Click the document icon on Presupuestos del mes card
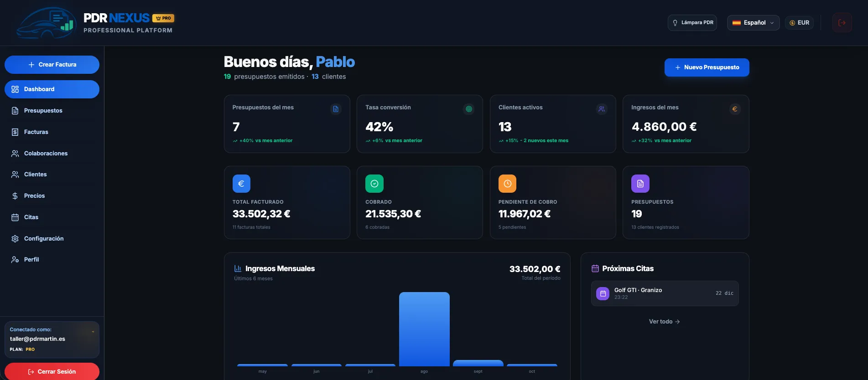 tap(336, 109)
